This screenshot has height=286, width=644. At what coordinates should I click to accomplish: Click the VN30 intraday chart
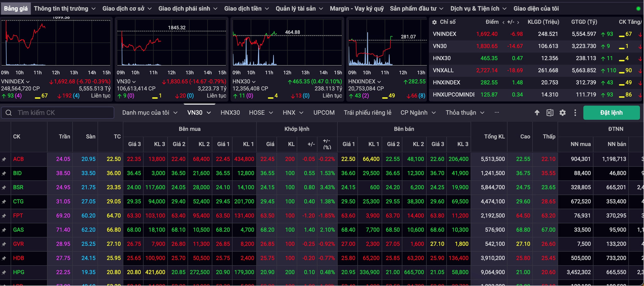point(171,42)
